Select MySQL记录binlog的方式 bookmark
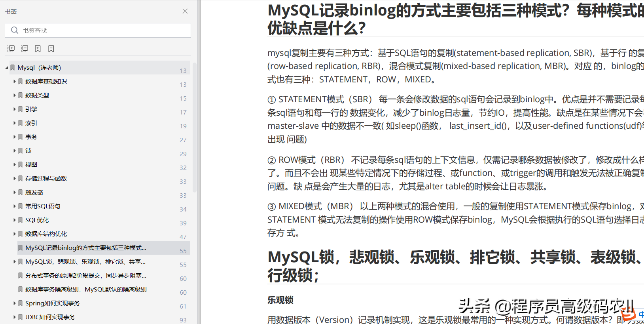 pyautogui.click(x=86, y=248)
